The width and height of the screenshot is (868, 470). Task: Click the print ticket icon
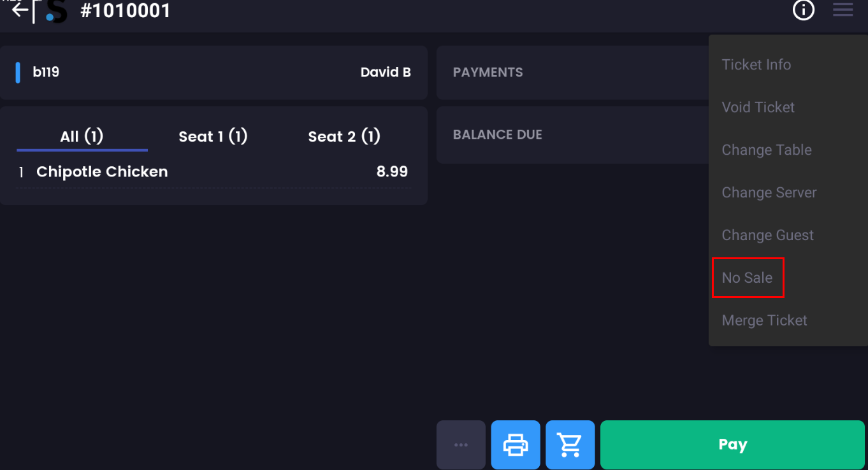(516, 445)
